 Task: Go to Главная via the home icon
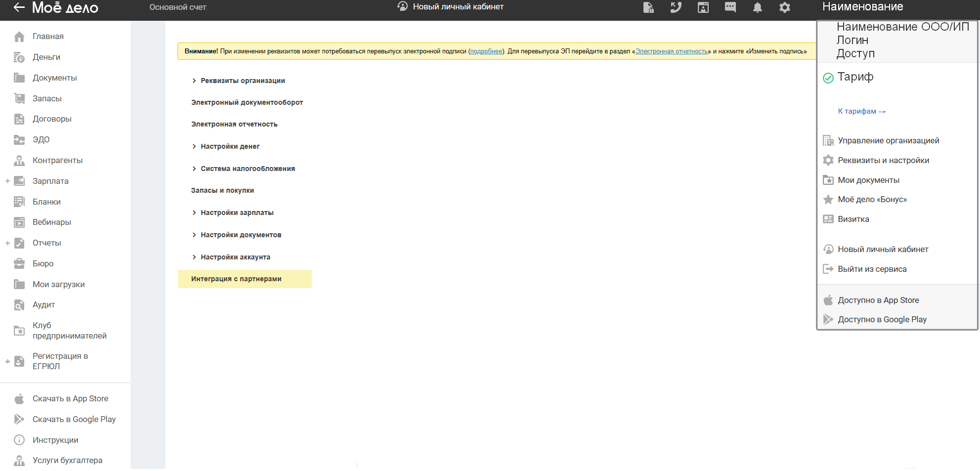(19, 37)
